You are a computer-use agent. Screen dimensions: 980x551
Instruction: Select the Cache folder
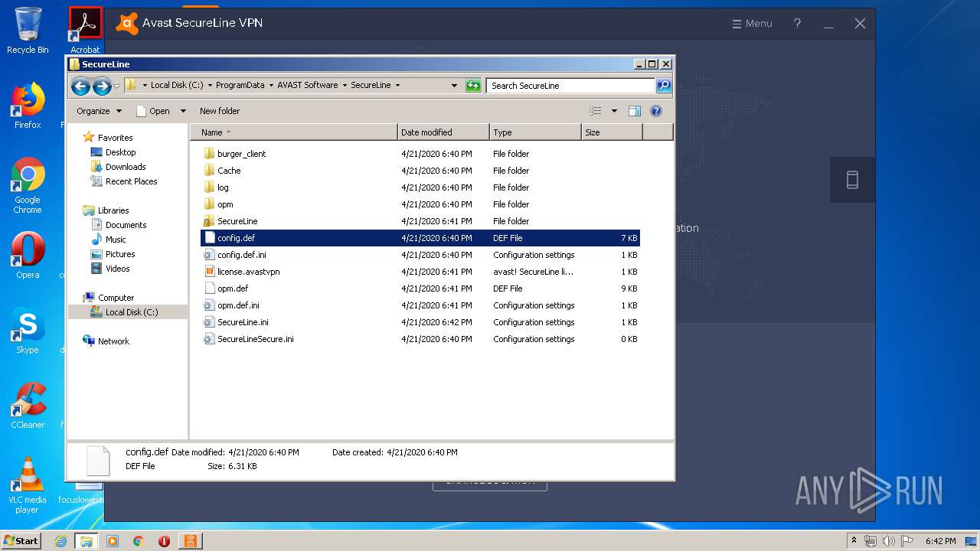pyautogui.click(x=228, y=171)
